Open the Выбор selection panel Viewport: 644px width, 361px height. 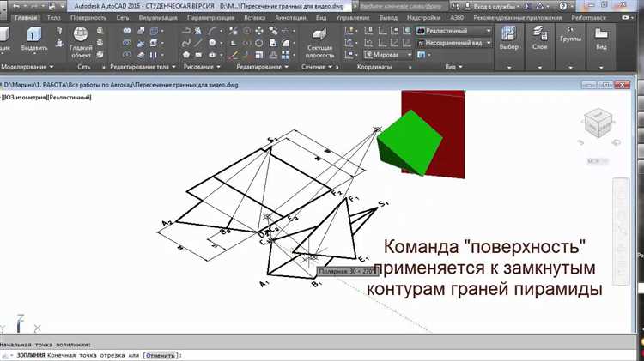509,46
